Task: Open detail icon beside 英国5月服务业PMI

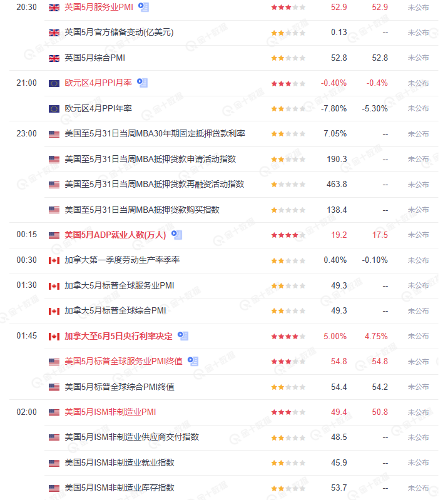Action: tap(144, 7)
